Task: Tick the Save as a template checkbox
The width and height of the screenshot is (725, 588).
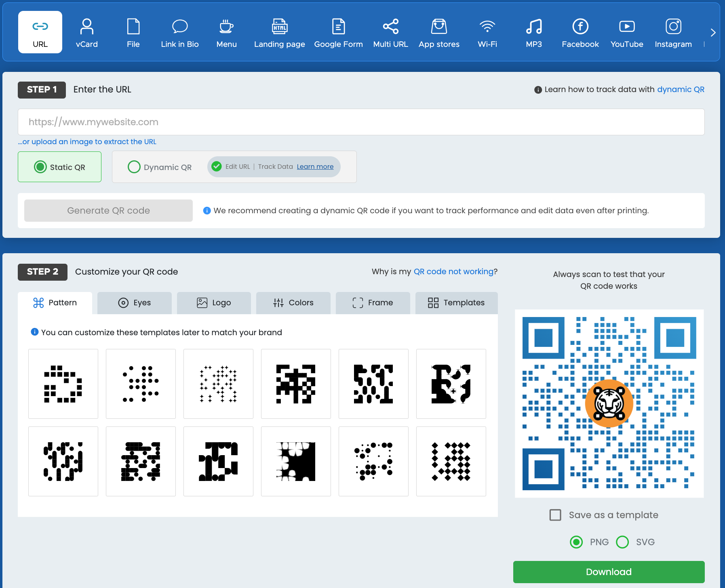Action: pos(555,515)
